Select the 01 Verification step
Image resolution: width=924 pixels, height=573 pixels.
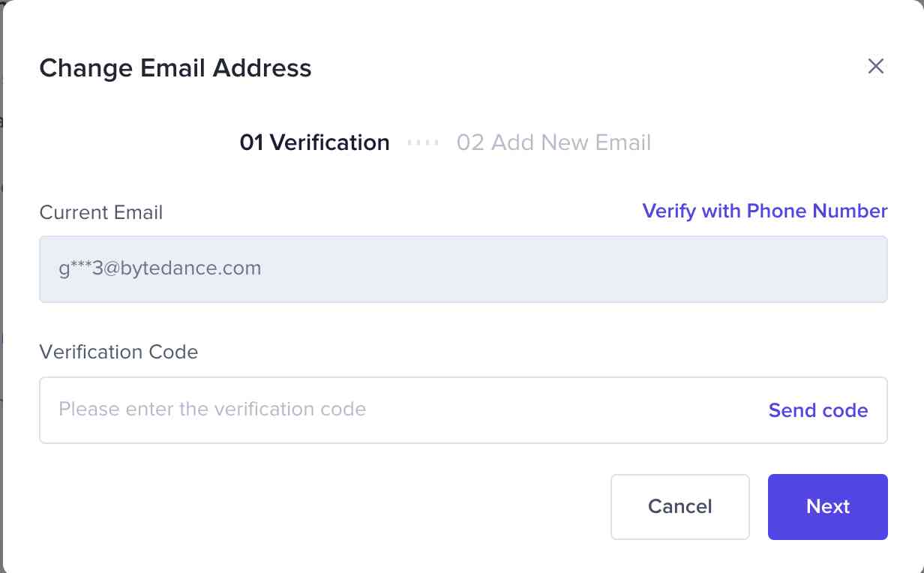click(314, 142)
